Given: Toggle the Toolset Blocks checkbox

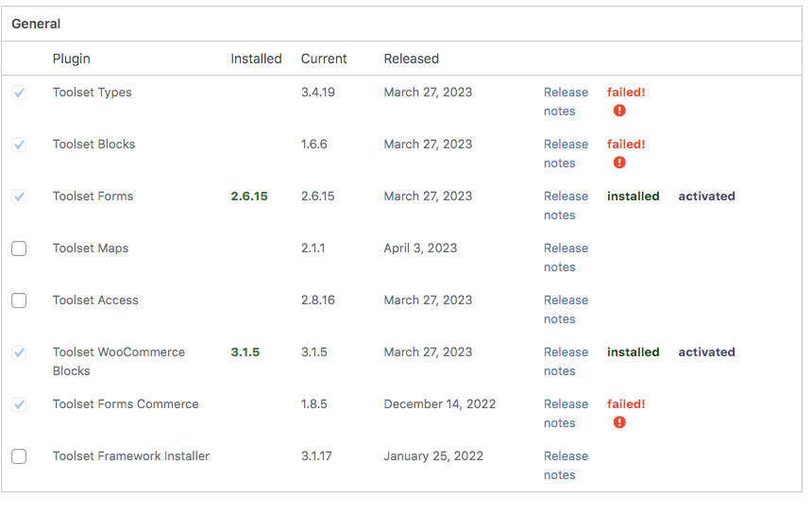Looking at the screenshot, I should point(19,145).
